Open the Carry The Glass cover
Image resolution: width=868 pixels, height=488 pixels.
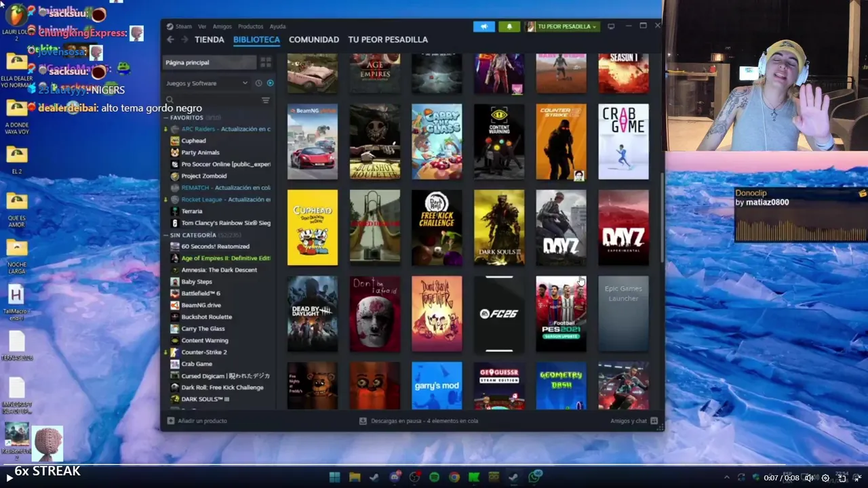point(437,142)
